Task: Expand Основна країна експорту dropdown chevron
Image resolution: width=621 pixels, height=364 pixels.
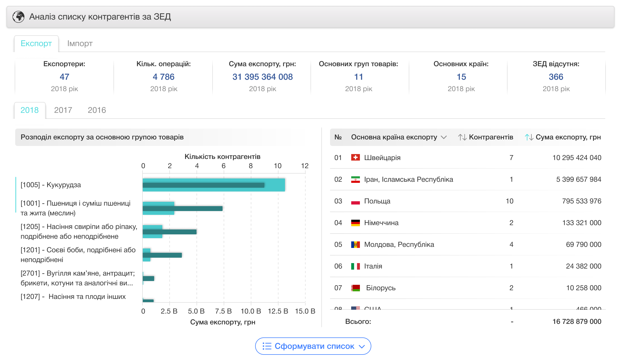Action: click(x=444, y=137)
